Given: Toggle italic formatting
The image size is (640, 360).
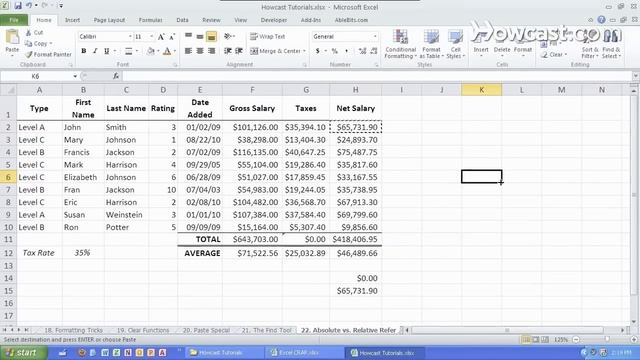Looking at the screenshot, I should click(95, 51).
